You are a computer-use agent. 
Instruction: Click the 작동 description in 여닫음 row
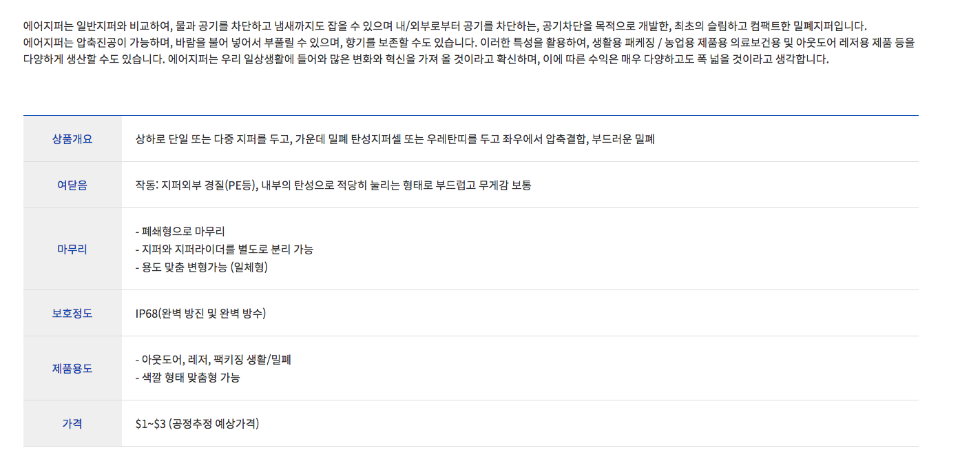pyautogui.click(x=333, y=185)
